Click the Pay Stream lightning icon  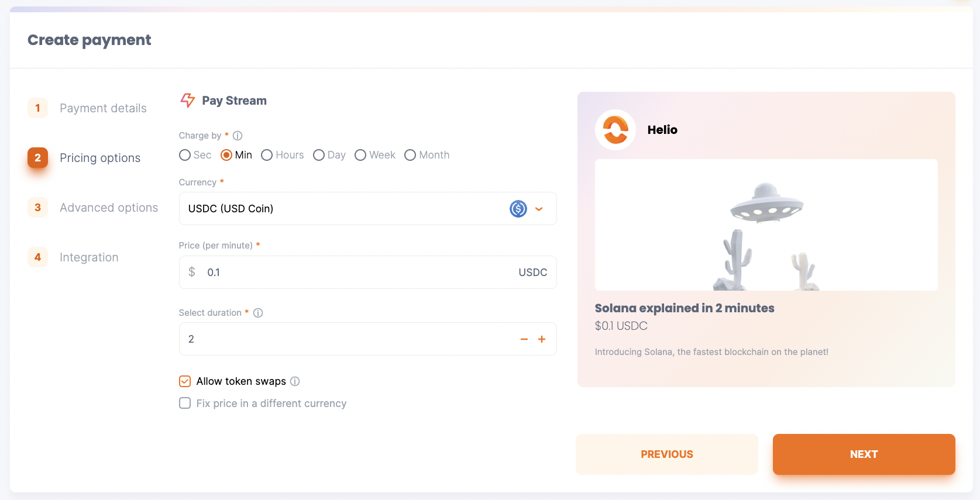point(187,101)
